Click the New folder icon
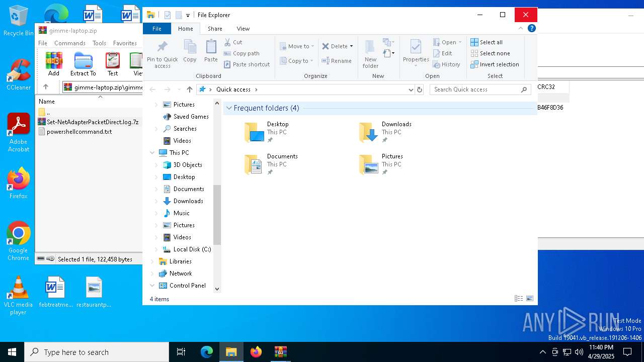This screenshot has height=362, width=644. 370,48
